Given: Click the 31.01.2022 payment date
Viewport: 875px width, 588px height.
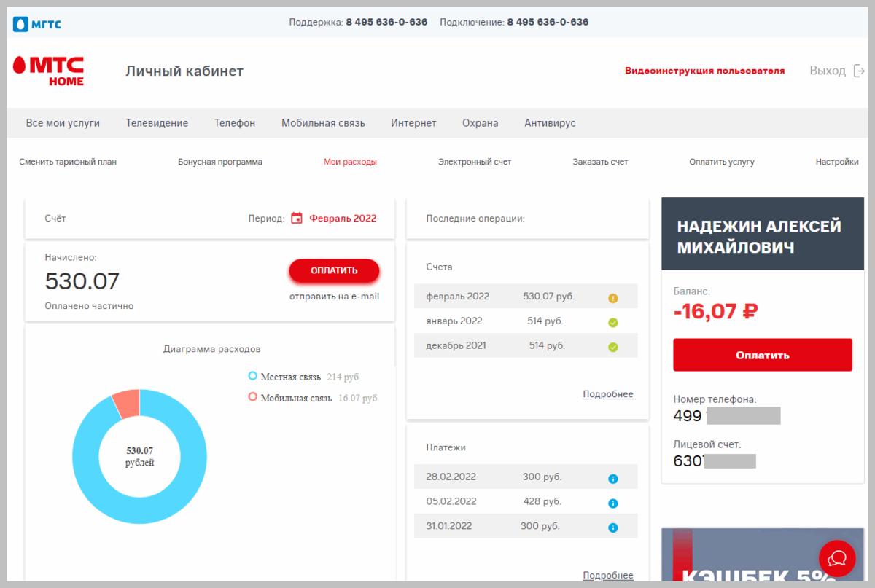Looking at the screenshot, I should (451, 526).
